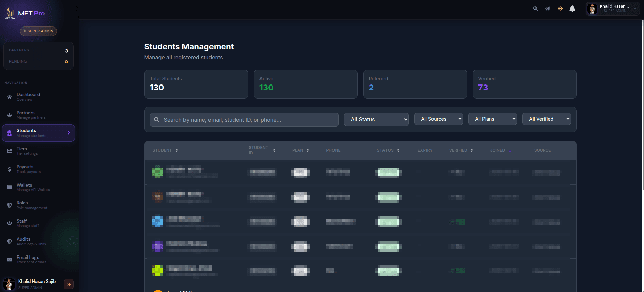The height and width of the screenshot is (292, 644).
Task: Click the logout icon beside Khalid Hasan Sajib
Action: (69, 284)
